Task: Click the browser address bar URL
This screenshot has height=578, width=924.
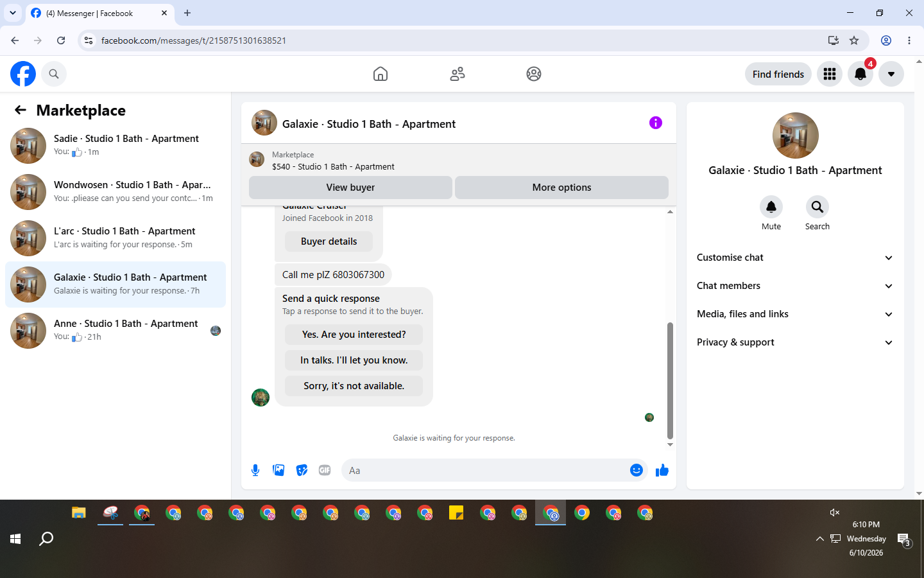Action: coord(194,40)
